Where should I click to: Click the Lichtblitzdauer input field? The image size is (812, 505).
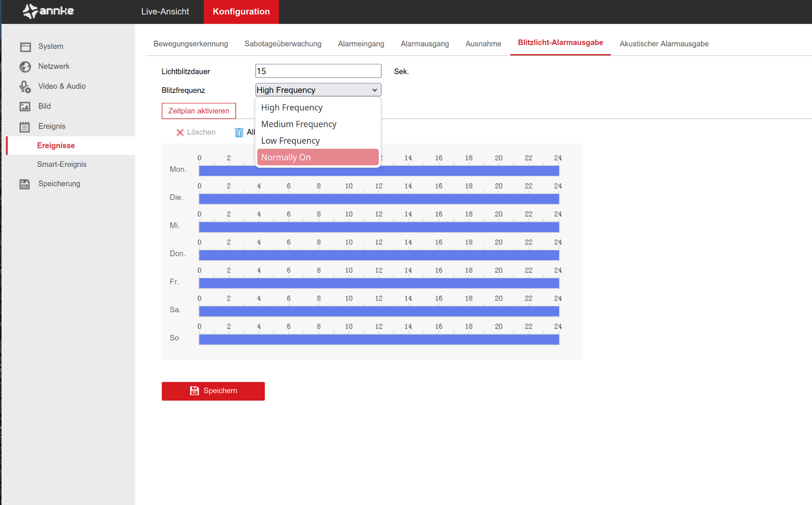pyautogui.click(x=318, y=71)
